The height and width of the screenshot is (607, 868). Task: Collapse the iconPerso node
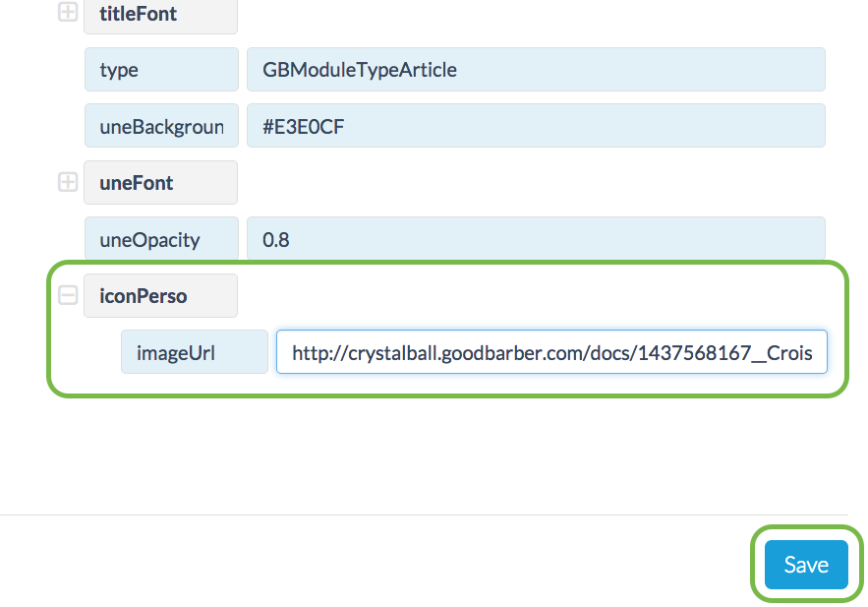68,294
